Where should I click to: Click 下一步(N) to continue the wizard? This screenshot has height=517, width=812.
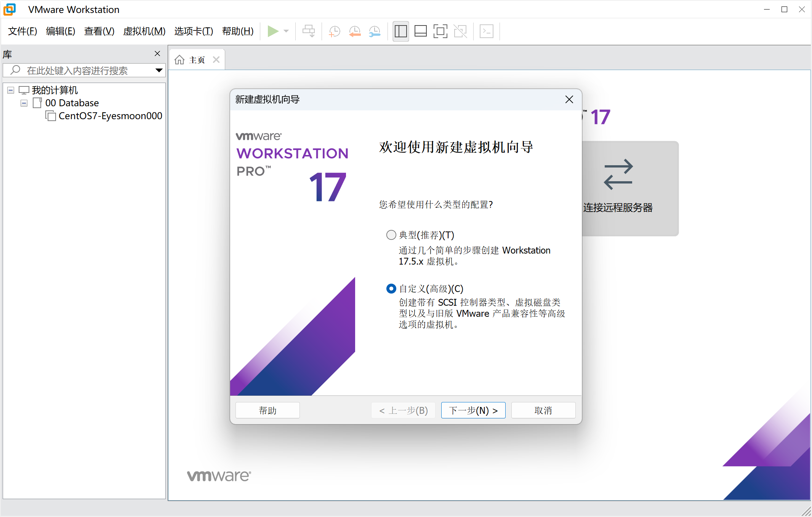pos(473,410)
